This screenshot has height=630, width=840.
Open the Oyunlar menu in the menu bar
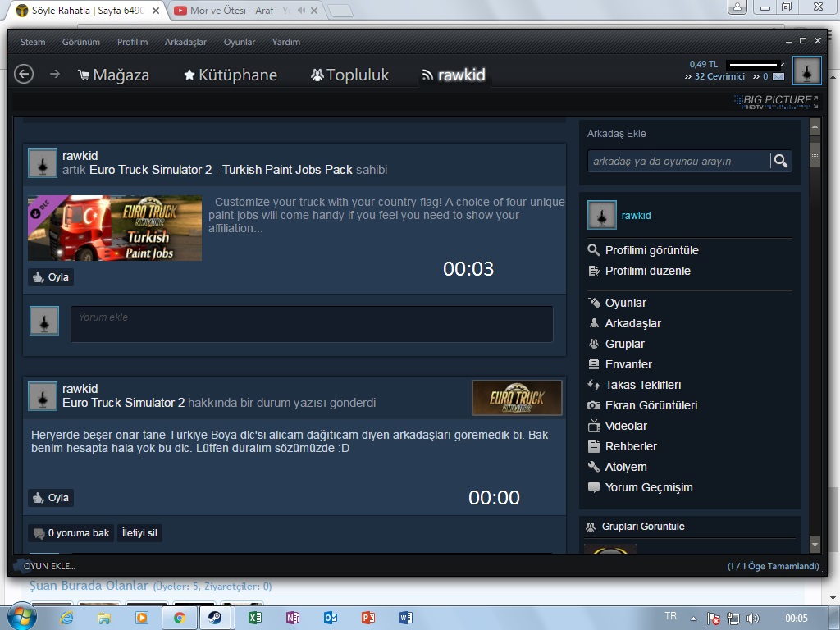(x=240, y=42)
